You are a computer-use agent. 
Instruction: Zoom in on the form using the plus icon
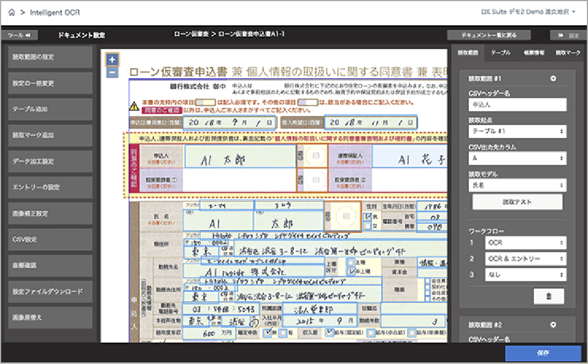click(x=113, y=58)
